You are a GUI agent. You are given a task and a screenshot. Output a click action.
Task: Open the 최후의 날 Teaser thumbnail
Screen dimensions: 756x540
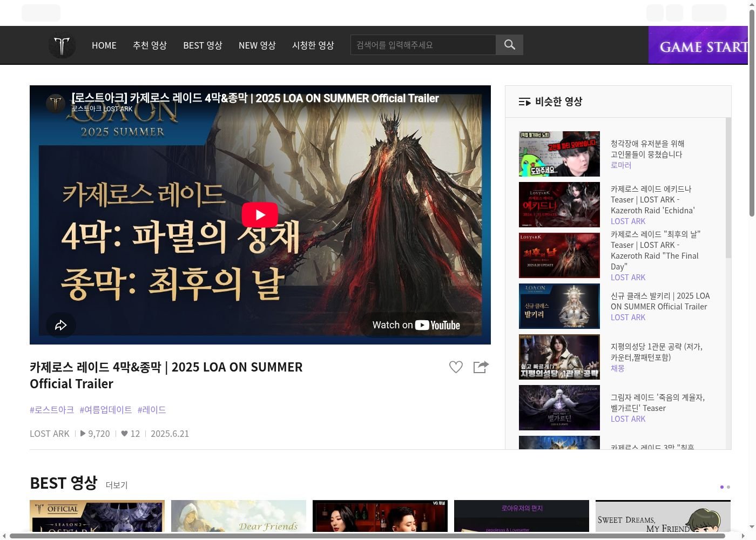coord(559,255)
